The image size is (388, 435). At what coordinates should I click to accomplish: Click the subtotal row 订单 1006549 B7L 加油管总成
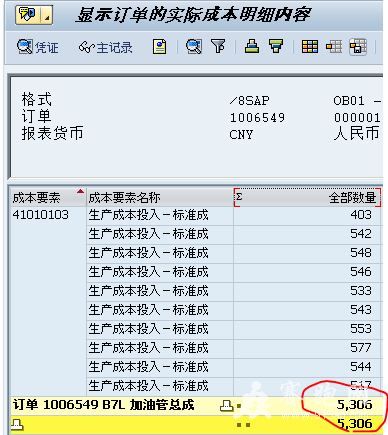196,405
